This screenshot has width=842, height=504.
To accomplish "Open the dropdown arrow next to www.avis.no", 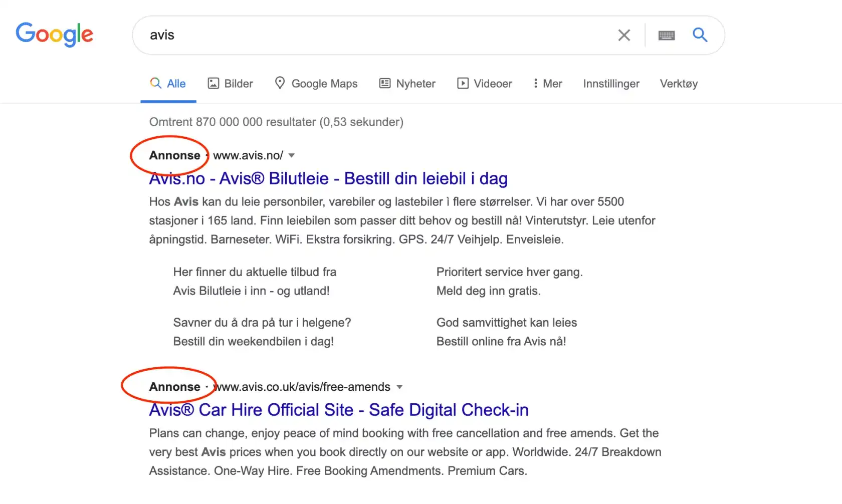I will click(291, 155).
